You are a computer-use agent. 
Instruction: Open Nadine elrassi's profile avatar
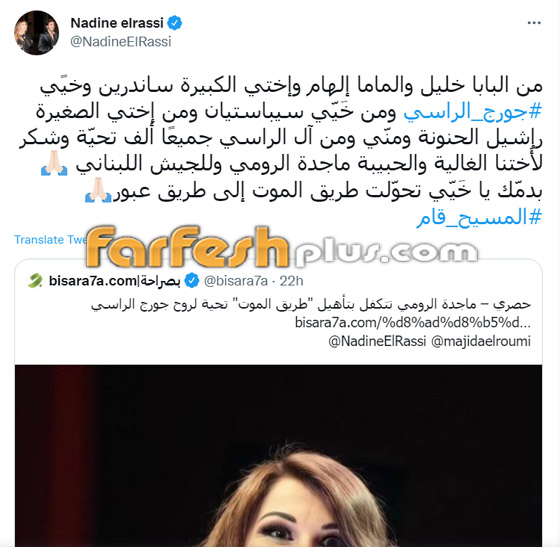click(x=36, y=32)
